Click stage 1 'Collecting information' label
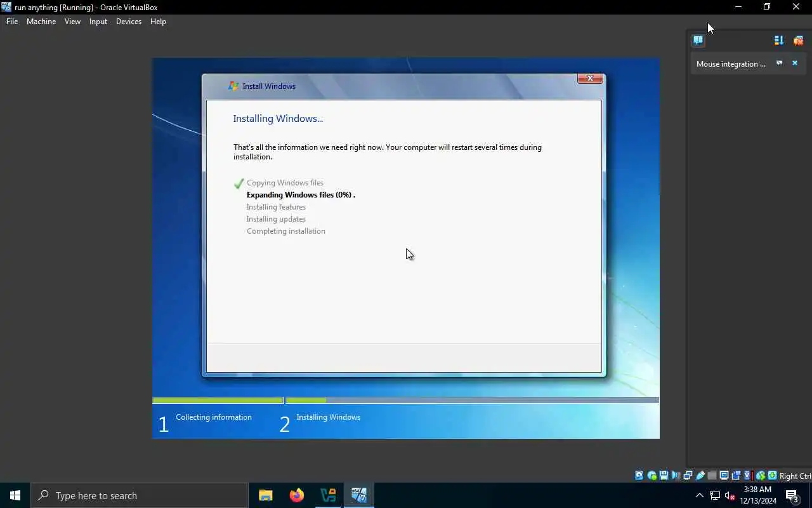This screenshot has height=508, width=812. coord(214,417)
